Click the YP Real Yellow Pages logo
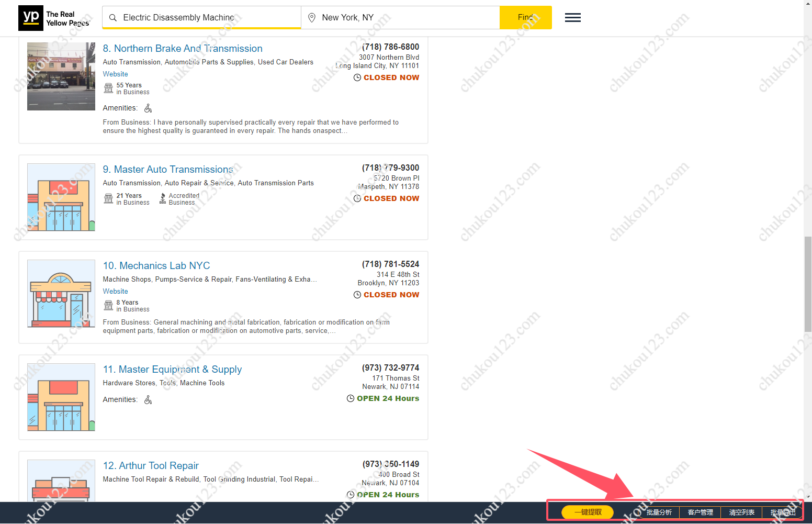The height and width of the screenshot is (524, 812). click(x=54, y=18)
